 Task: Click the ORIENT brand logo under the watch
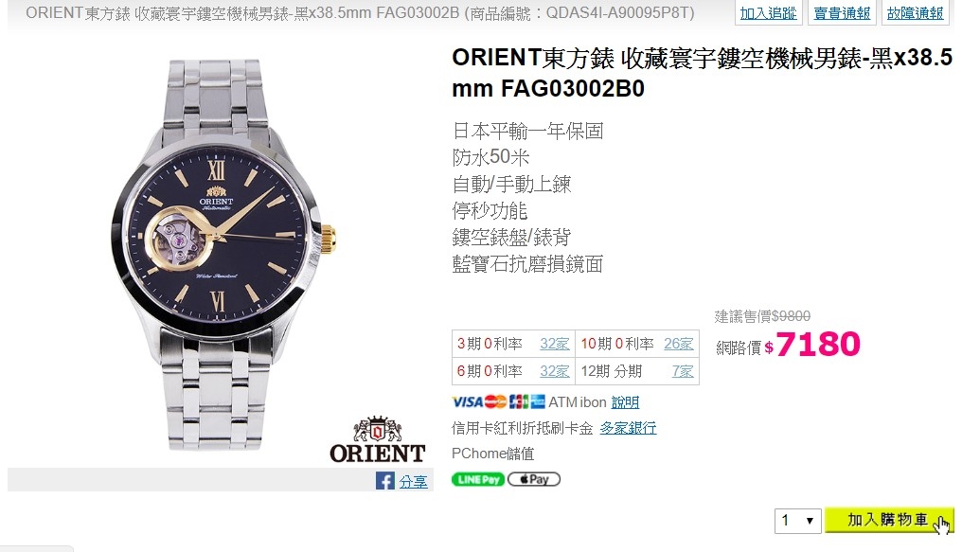coord(378,440)
